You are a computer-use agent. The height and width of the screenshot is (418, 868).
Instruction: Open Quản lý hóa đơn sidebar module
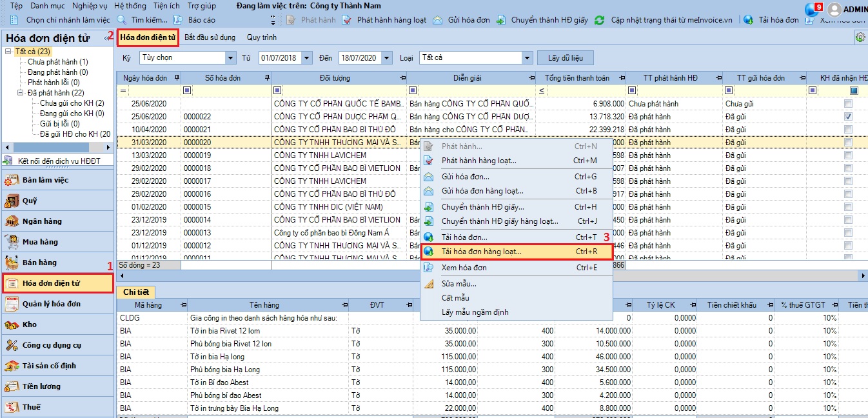pos(57,304)
